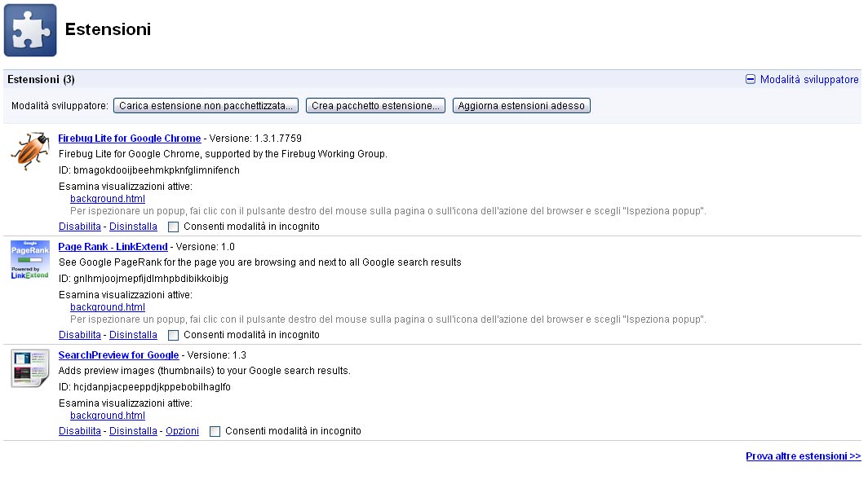This screenshot has width=868, height=480.
Task: Open SearchPreview's Opzioni link
Action: click(x=182, y=431)
